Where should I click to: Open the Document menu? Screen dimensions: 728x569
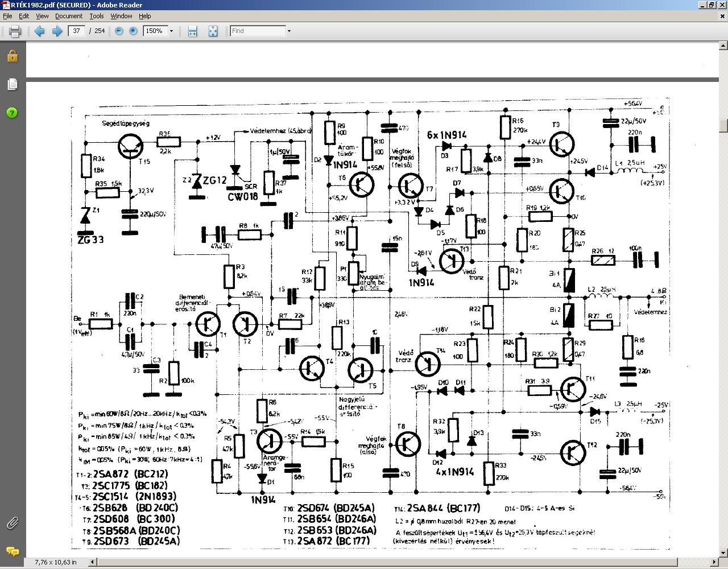(69, 16)
